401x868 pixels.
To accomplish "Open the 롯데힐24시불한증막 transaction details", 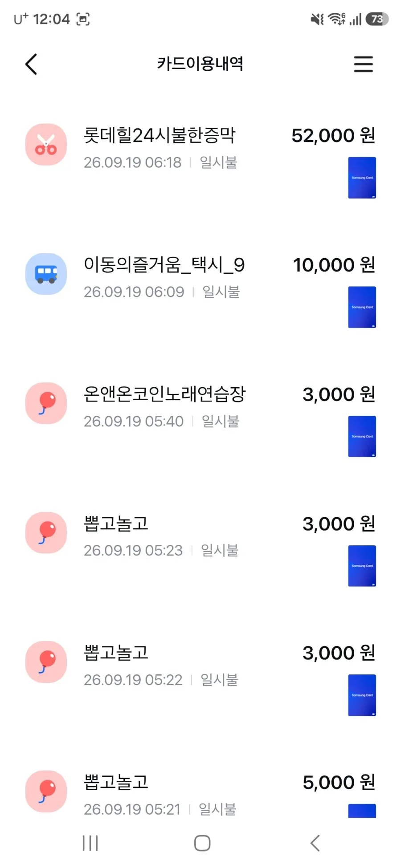I will (200, 160).
